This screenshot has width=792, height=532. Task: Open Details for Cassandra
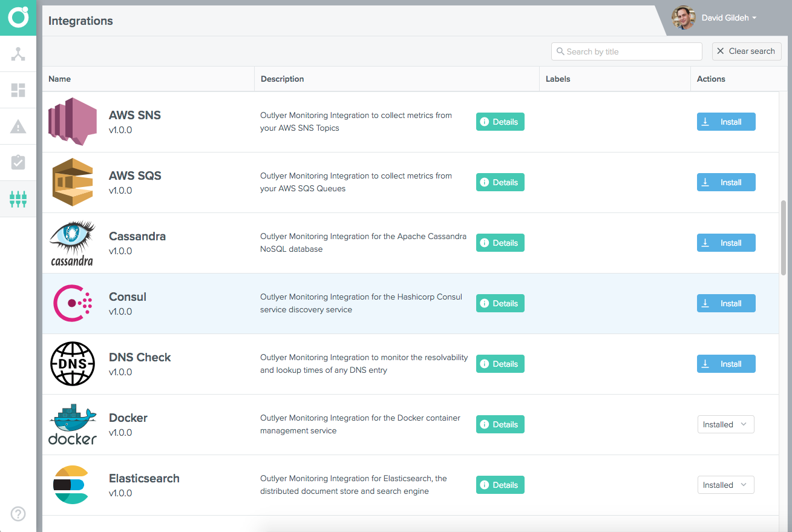[500, 243]
